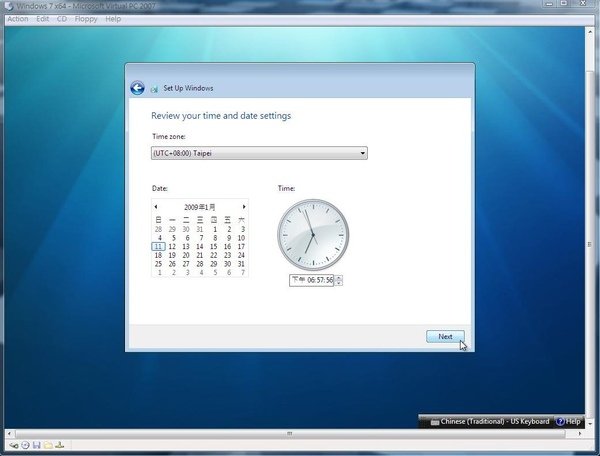Click the horizontal scrollbar thumb
600x456 pixels.
click(x=290, y=433)
